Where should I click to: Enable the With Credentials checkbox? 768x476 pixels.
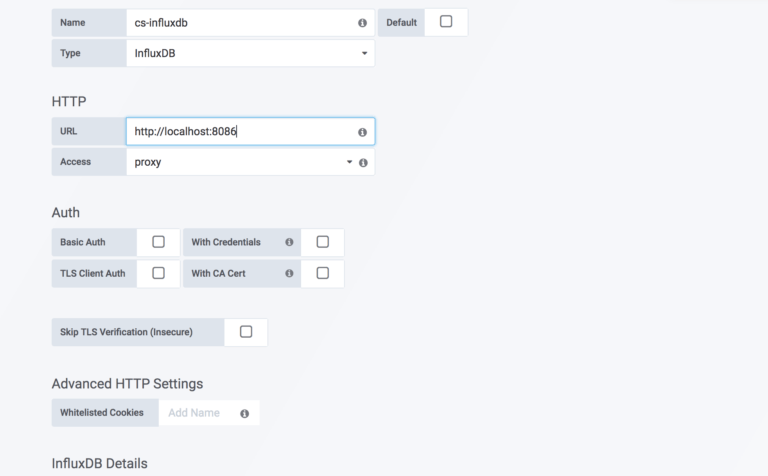(322, 242)
